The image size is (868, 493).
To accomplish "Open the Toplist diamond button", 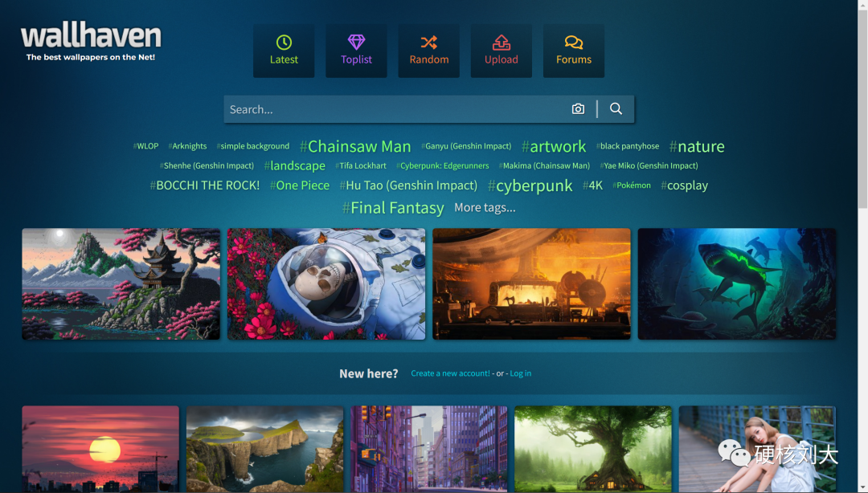I will (x=356, y=51).
